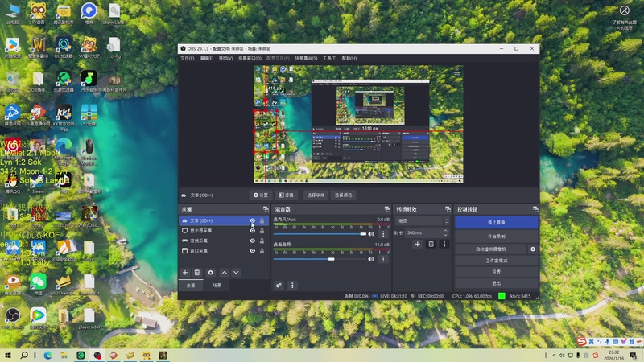Switch to 来源 tab
The height and width of the screenshot is (362, 644).
191,286
